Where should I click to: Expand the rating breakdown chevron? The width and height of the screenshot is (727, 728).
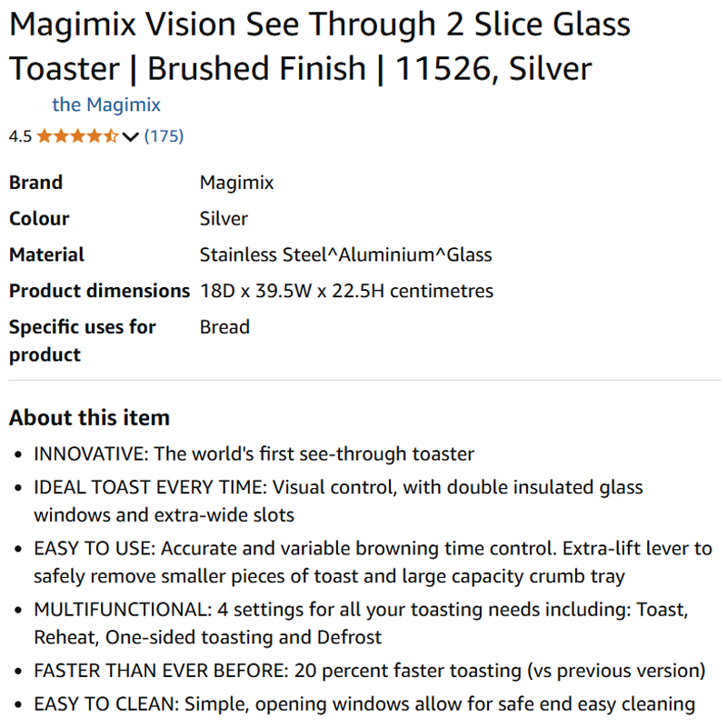[130, 137]
